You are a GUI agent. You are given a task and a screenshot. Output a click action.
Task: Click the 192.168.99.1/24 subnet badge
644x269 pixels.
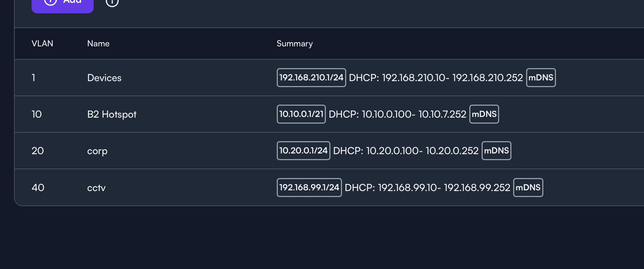[309, 188]
